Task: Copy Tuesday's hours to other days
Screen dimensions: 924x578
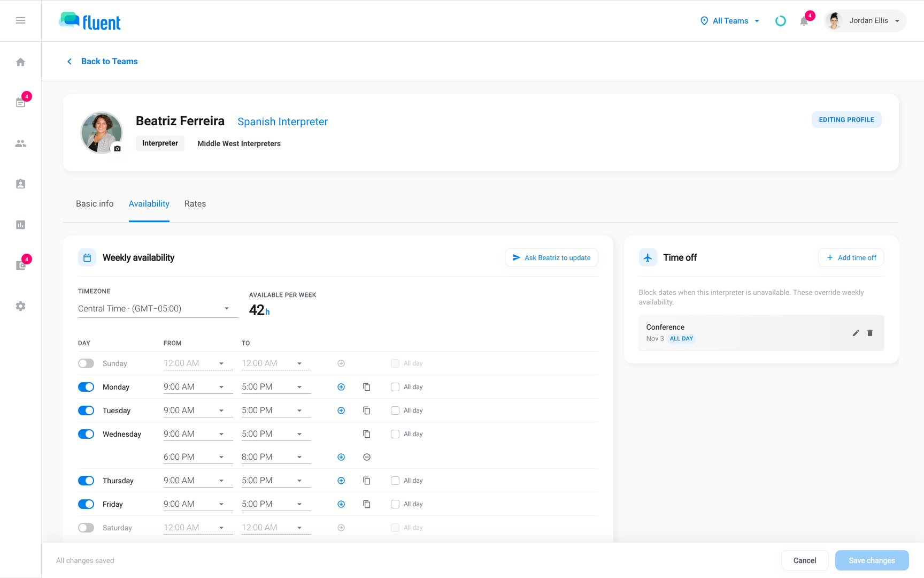Action: tap(367, 410)
